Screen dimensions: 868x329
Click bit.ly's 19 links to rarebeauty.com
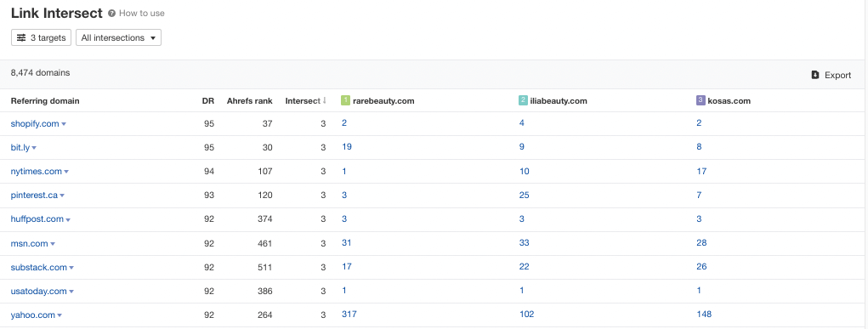click(347, 147)
